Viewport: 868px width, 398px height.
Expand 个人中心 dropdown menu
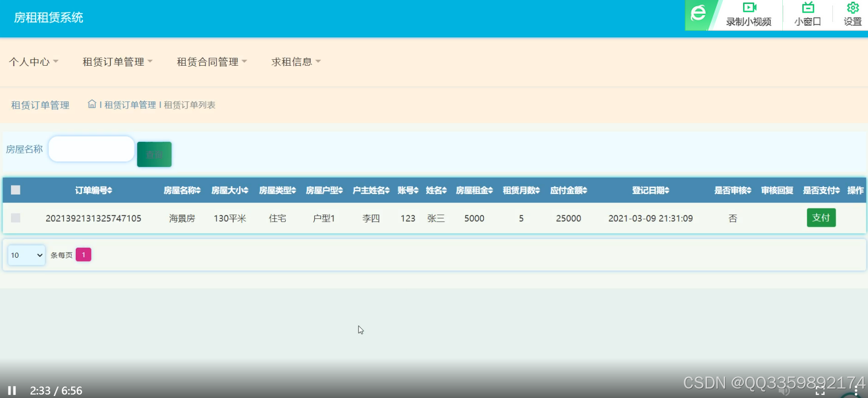point(34,62)
